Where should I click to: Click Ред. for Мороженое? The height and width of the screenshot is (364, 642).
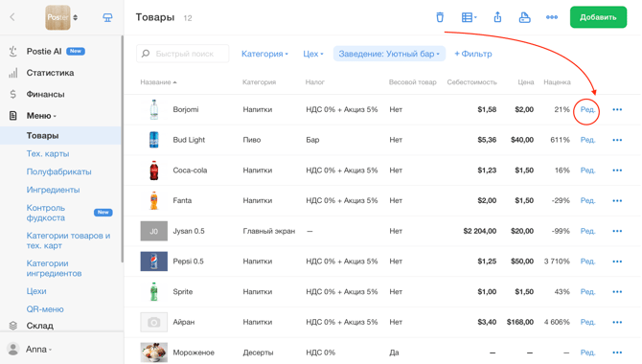pos(587,353)
